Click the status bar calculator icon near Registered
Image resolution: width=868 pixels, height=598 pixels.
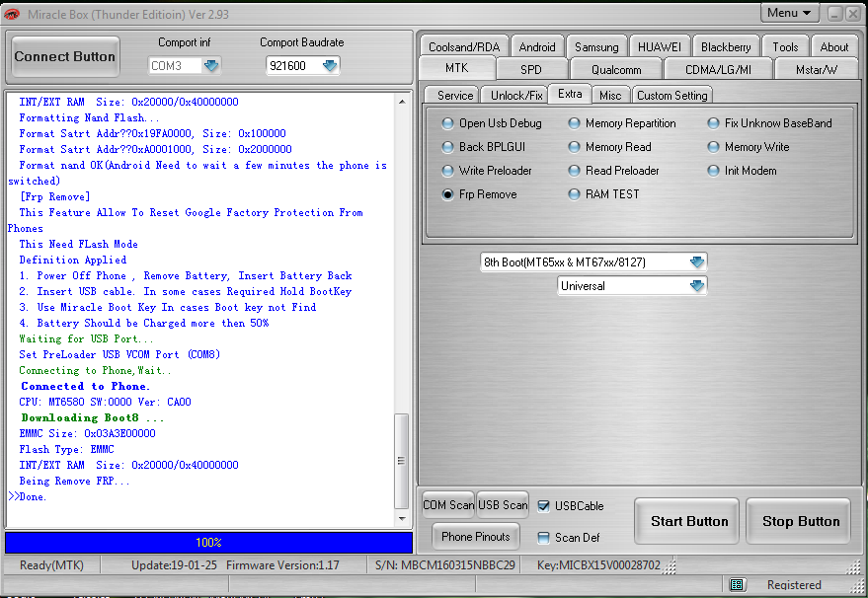737,585
